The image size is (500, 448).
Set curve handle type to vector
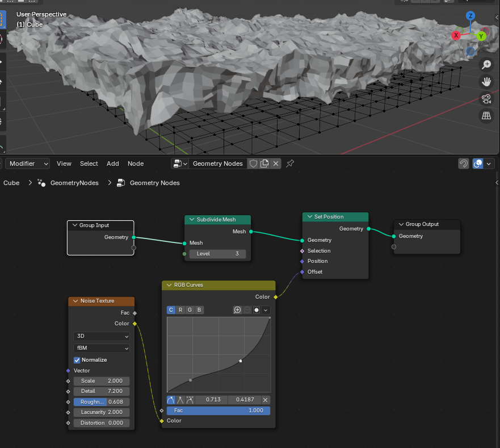(180, 400)
